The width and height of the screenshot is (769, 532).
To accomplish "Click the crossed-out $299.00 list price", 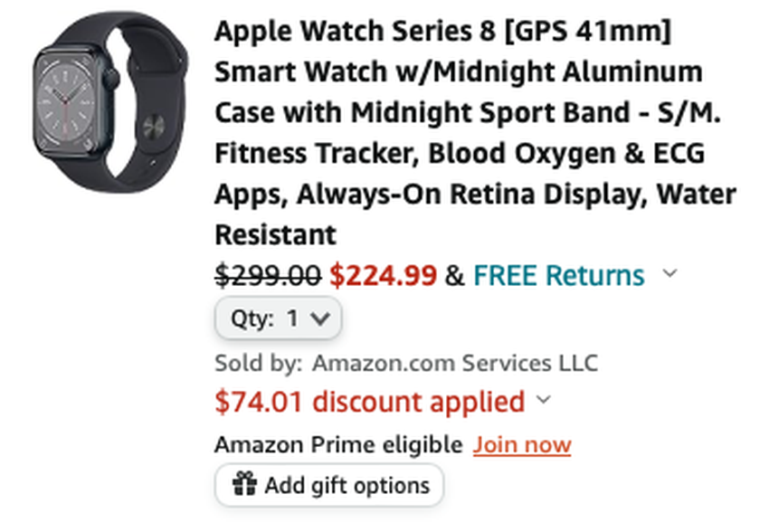I will 267,275.
